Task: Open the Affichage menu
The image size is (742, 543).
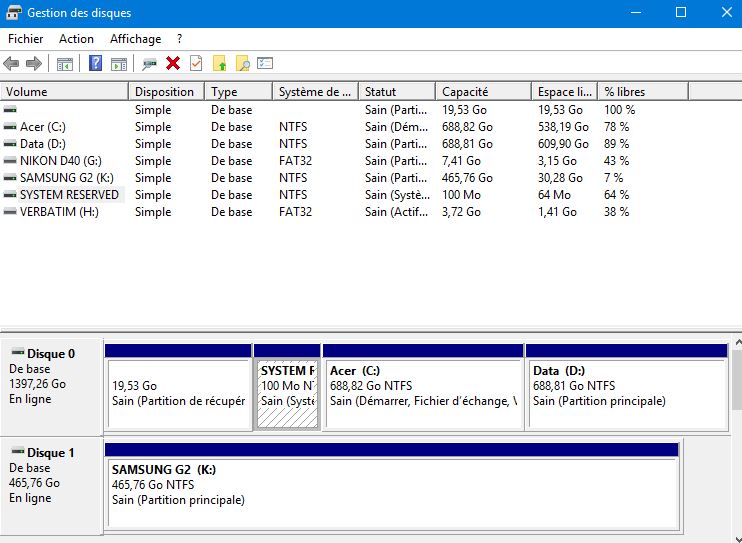Action: pos(135,39)
